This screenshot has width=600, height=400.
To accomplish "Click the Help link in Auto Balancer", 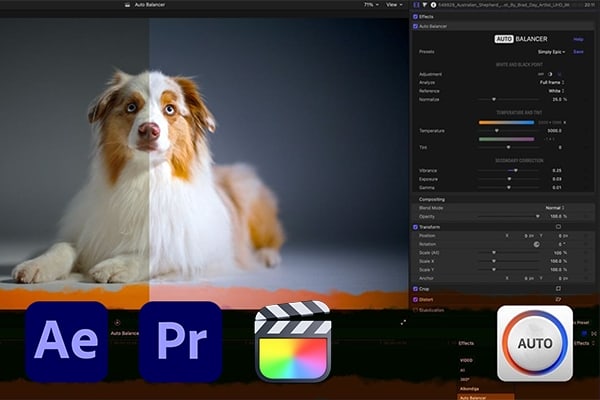I will coord(578,39).
